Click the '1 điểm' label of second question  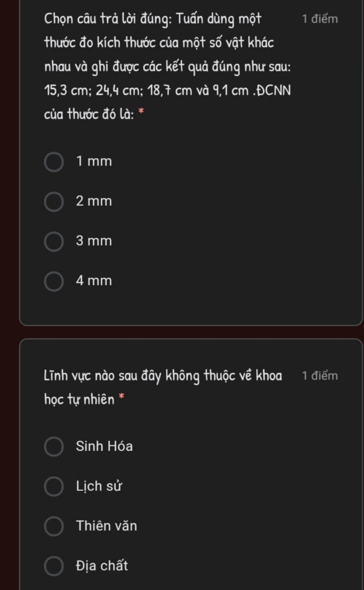320,376
